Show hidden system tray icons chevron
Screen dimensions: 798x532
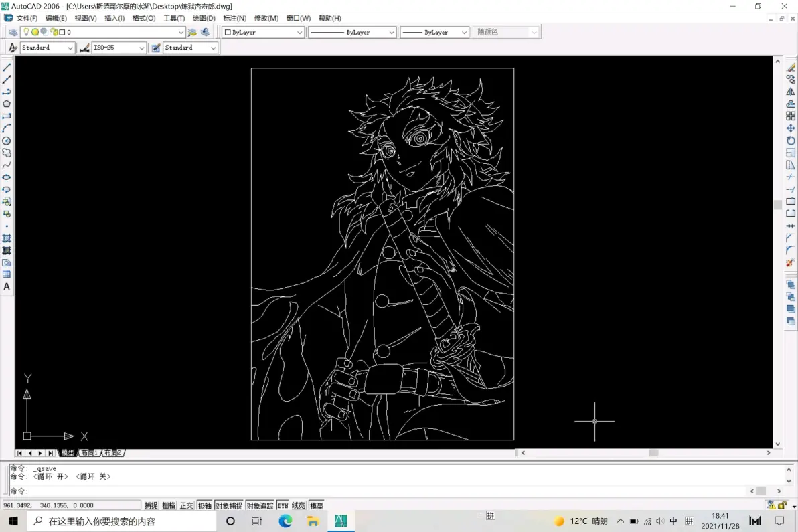tap(620, 521)
